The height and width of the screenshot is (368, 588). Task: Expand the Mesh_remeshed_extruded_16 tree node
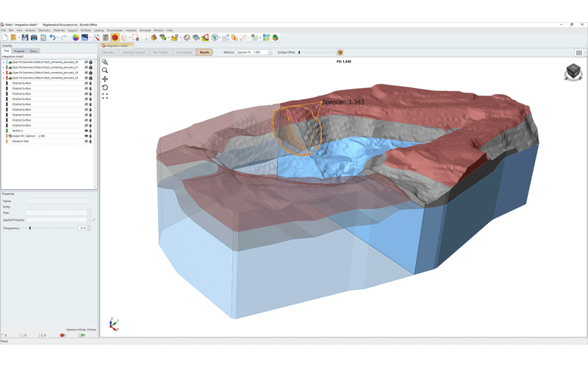click(4, 62)
